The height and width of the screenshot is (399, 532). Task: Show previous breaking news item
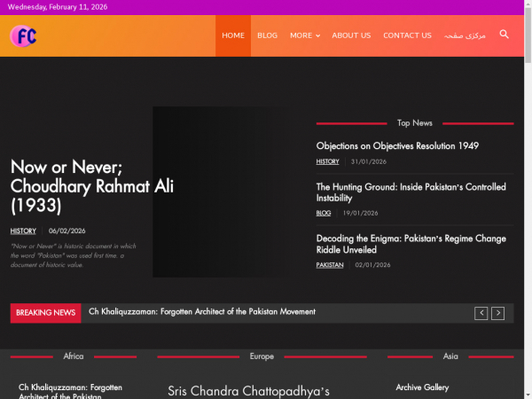pos(481,313)
